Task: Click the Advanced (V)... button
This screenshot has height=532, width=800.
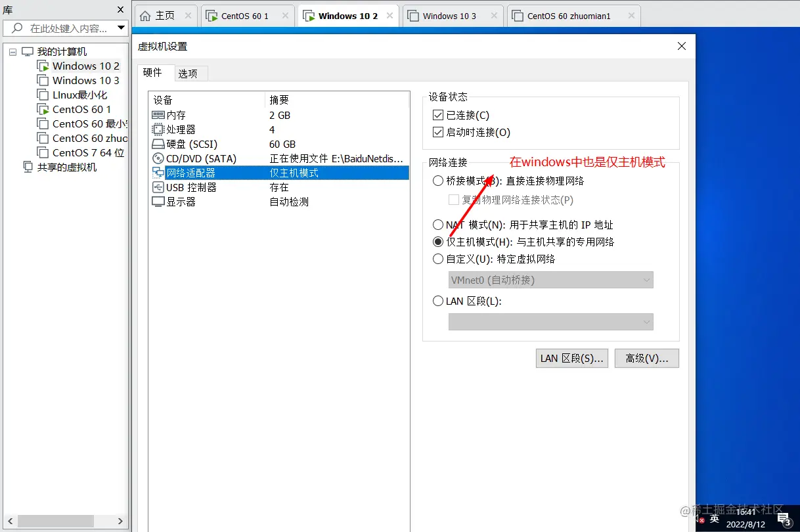Action: coord(647,358)
